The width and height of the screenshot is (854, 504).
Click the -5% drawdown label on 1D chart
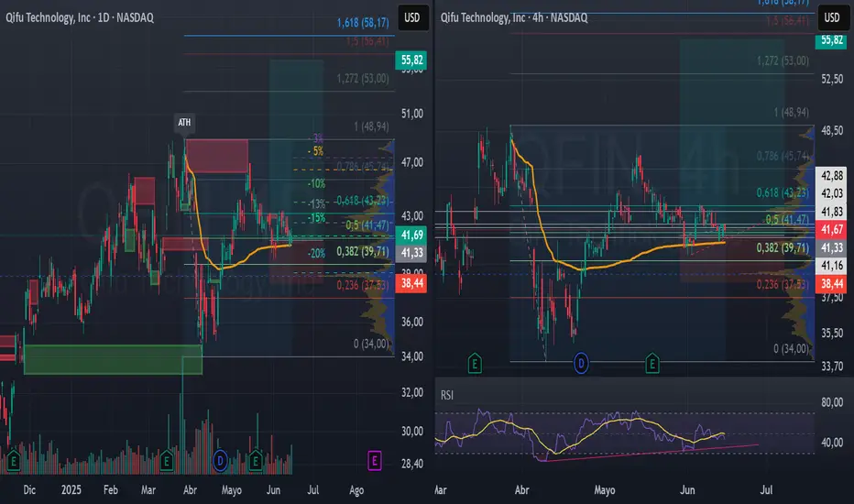[x=315, y=151]
